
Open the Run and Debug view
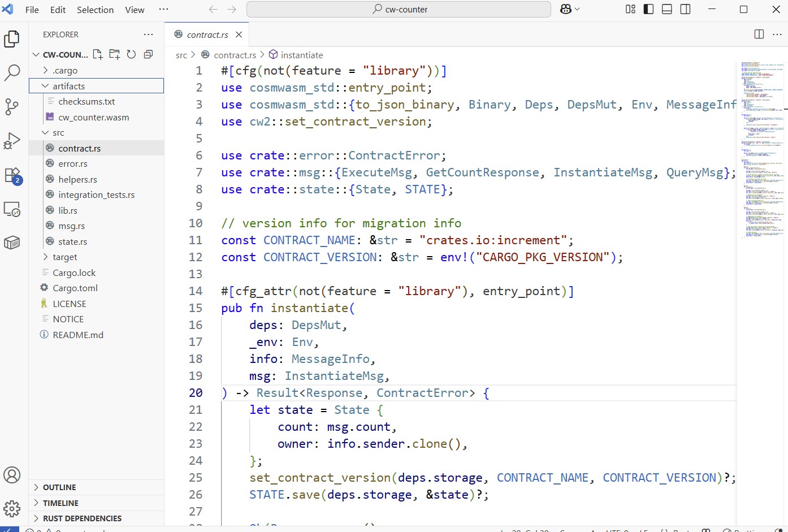pyautogui.click(x=12, y=141)
